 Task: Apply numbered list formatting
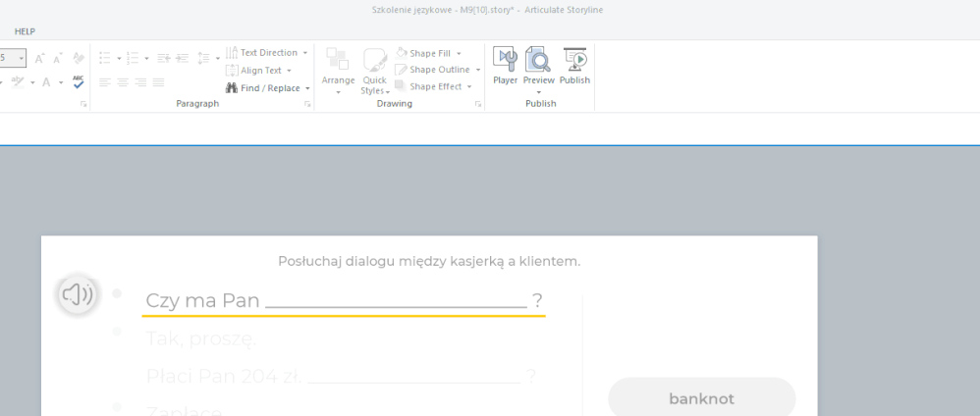[x=133, y=58]
